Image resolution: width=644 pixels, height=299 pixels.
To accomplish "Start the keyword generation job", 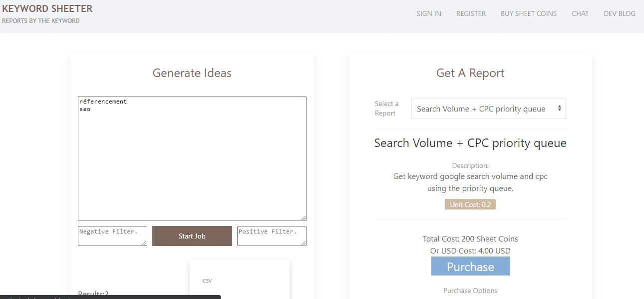I will pyautogui.click(x=192, y=236).
